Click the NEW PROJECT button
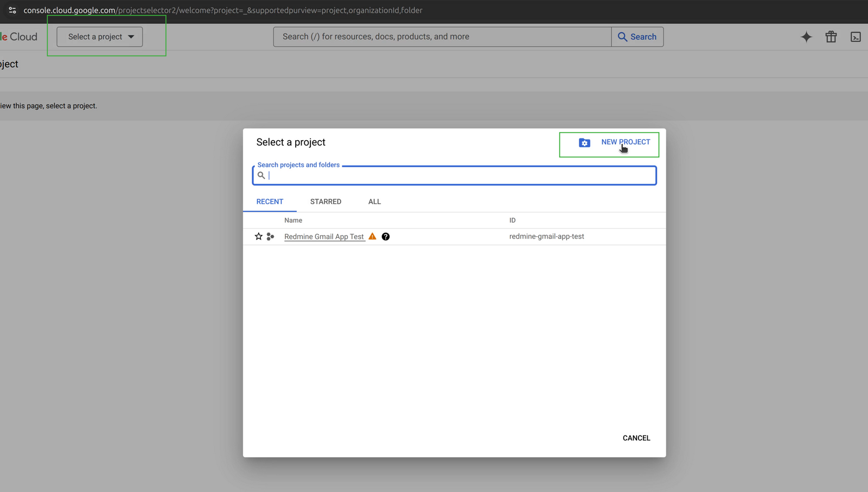The height and width of the screenshot is (492, 868). (625, 142)
